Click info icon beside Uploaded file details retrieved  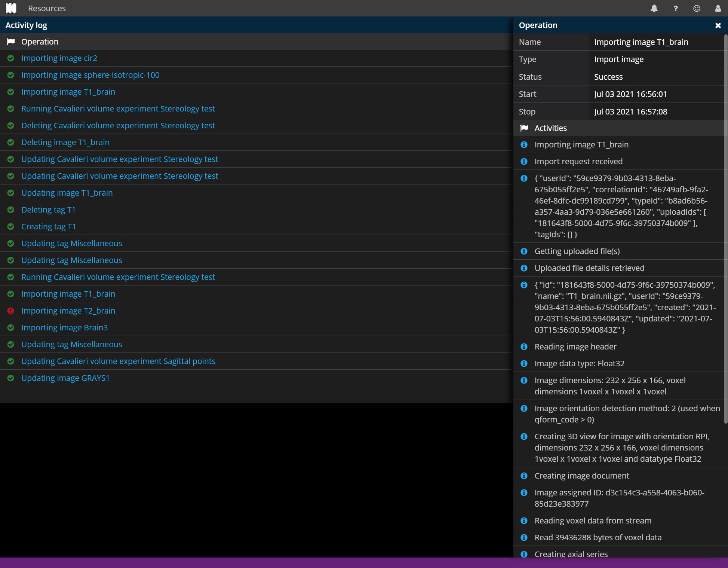524,268
